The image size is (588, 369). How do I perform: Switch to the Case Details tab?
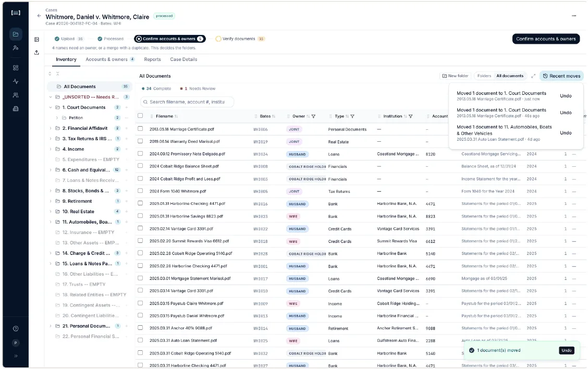point(183,59)
